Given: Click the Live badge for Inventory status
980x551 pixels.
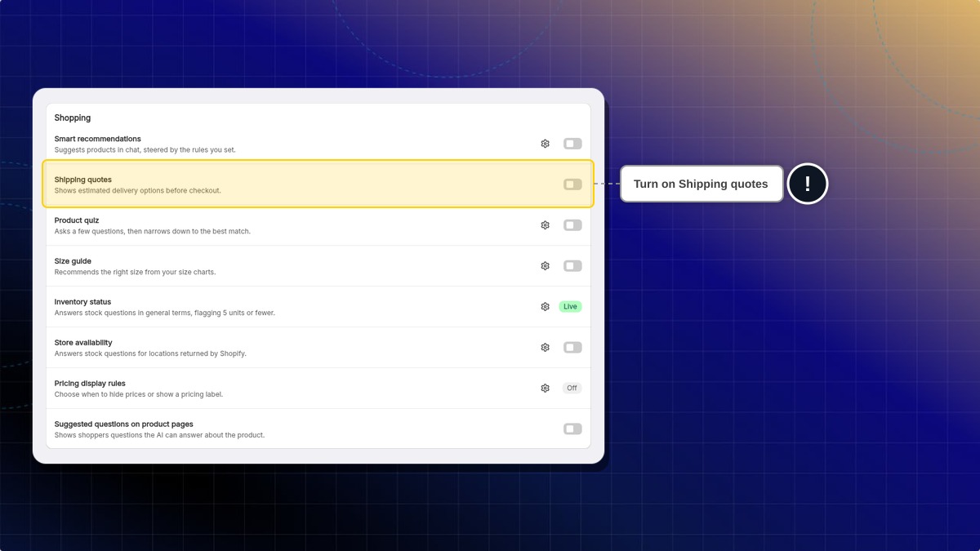Looking at the screenshot, I should coord(570,307).
